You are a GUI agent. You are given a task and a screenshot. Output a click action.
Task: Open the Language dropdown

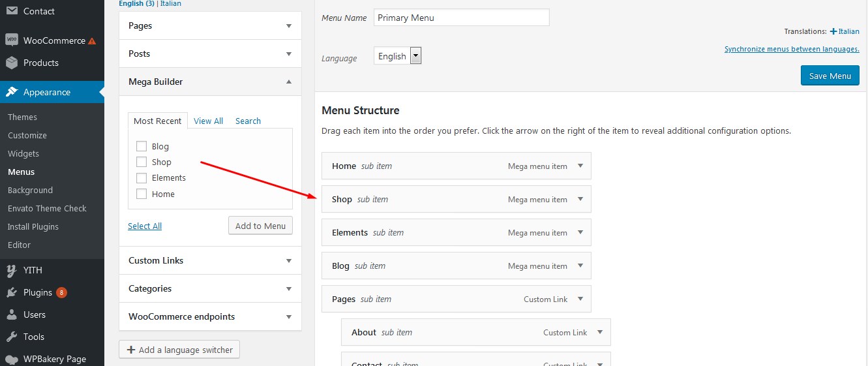398,56
